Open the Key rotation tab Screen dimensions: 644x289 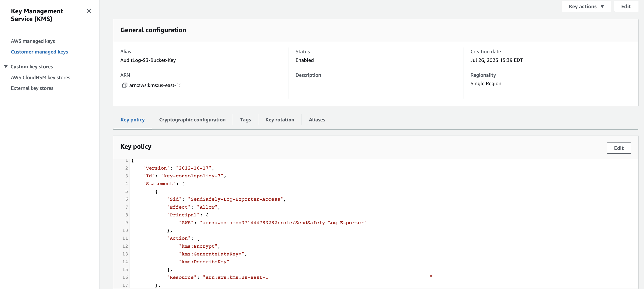click(280, 120)
